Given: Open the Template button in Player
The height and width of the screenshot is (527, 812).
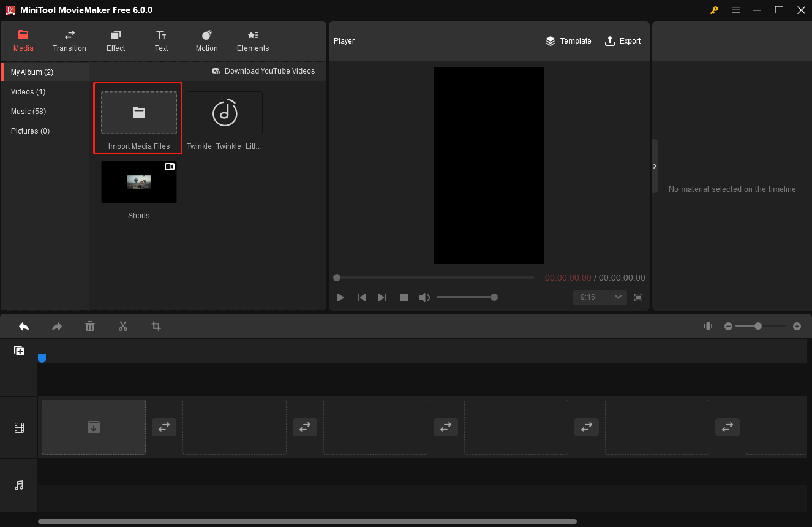Looking at the screenshot, I should click(x=568, y=41).
